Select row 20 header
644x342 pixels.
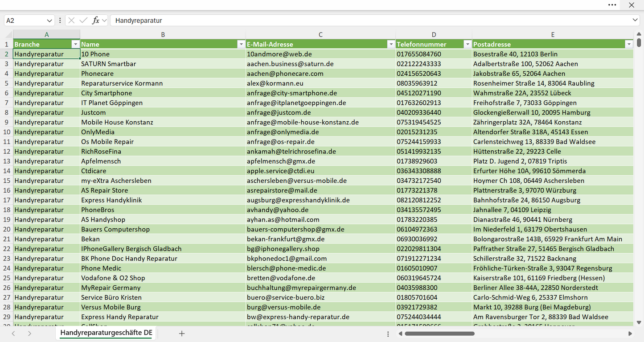[7, 229]
